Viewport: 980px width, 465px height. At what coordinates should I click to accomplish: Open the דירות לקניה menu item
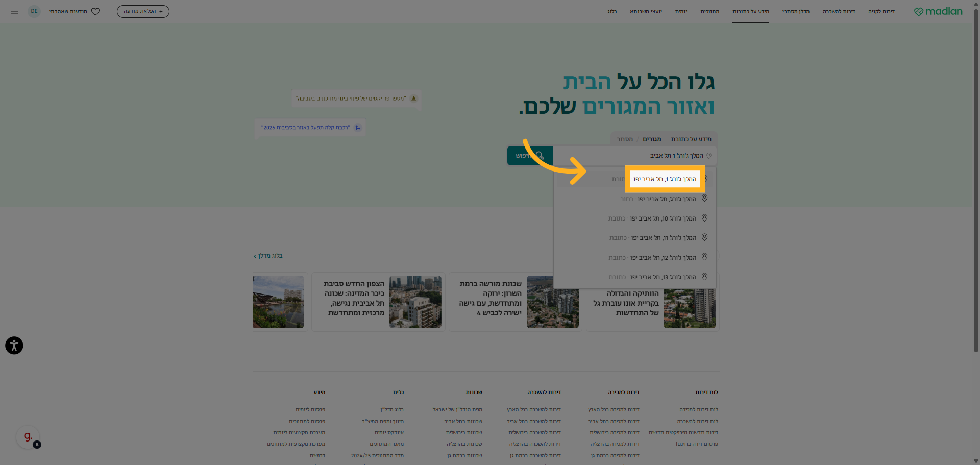tap(882, 11)
